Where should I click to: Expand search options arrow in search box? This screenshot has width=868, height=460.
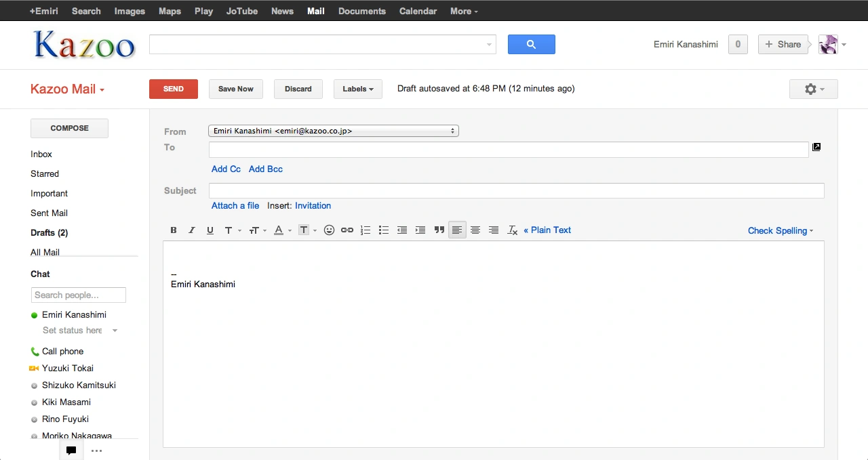click(489, 45)
